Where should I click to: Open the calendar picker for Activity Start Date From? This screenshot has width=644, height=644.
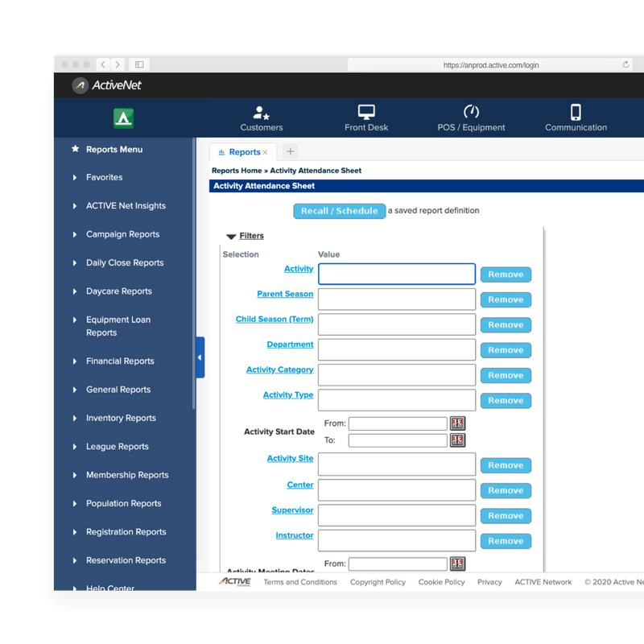(457, 423)
